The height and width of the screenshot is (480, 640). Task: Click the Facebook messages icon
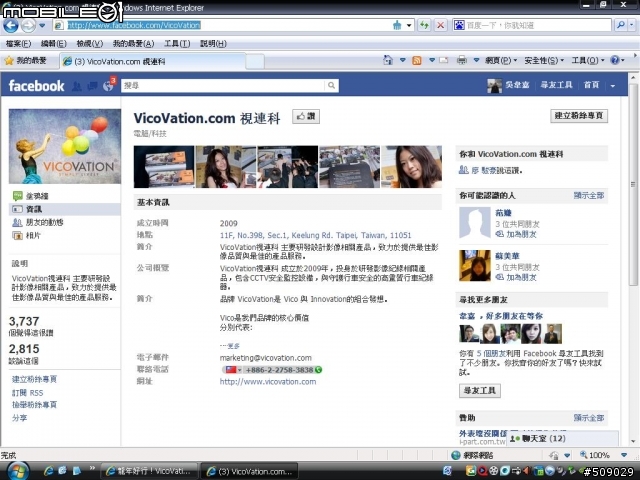[x=92, y=86]
